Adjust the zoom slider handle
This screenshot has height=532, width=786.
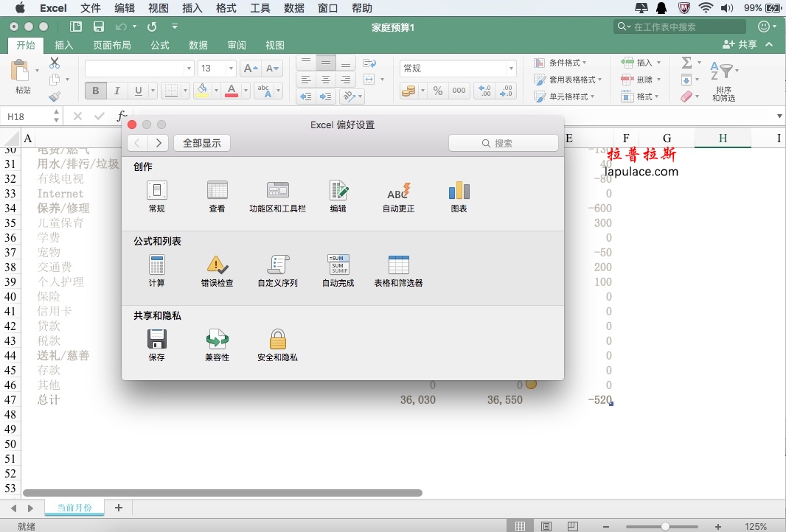pos(665,527)
